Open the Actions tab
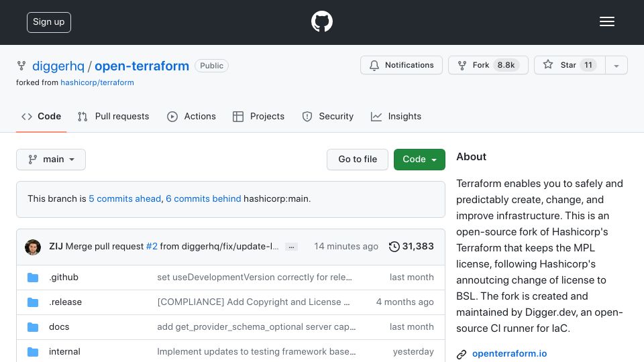The width and height of the screenshot is (644, 362). [191, 117]
